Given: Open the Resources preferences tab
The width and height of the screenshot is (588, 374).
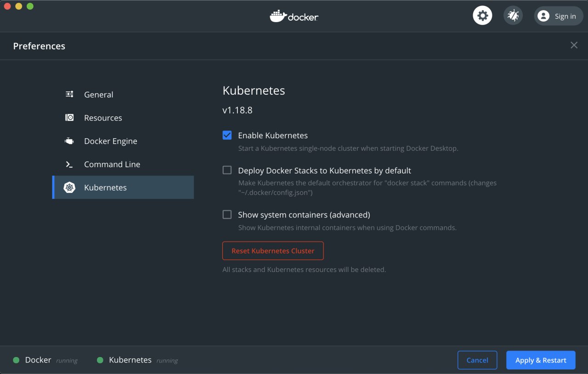Looking at the screenshot, I should pyautogui.click(x=123, y=118).
